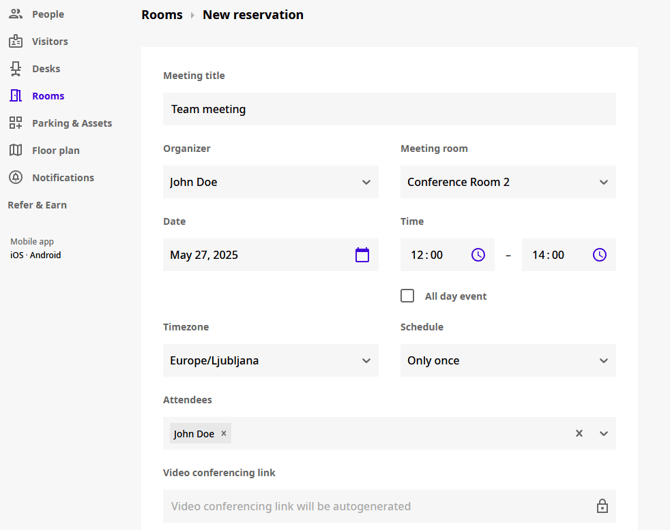The height and width of the screenshot is (530, 670).
Task: Click the People icon in sidebar
Action: point(16,14)
